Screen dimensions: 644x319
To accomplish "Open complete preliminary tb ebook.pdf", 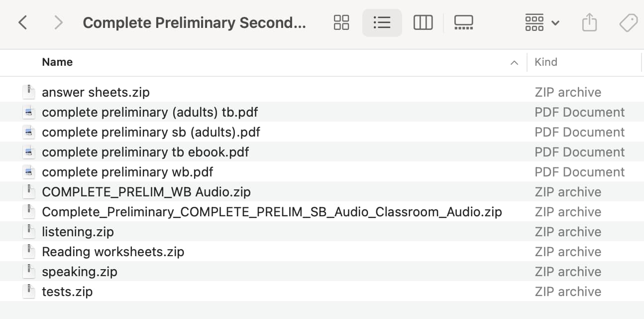I will [145, 152].
